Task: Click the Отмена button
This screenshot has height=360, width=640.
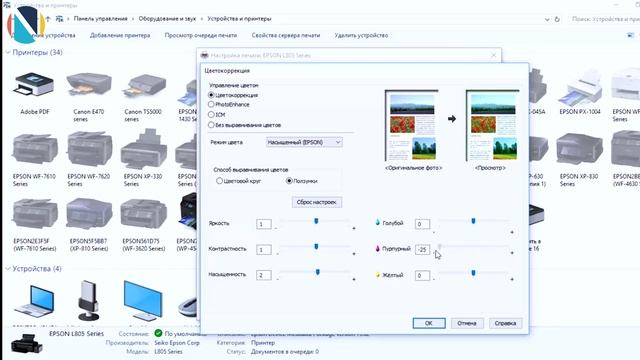Action: [x=467, y=323]
